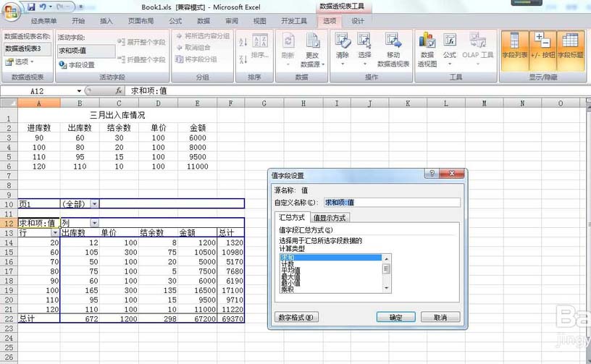Screen dimensions: 591x364
Task: Click OLAP 工具 icon
Action: click(x=477, y=49)
